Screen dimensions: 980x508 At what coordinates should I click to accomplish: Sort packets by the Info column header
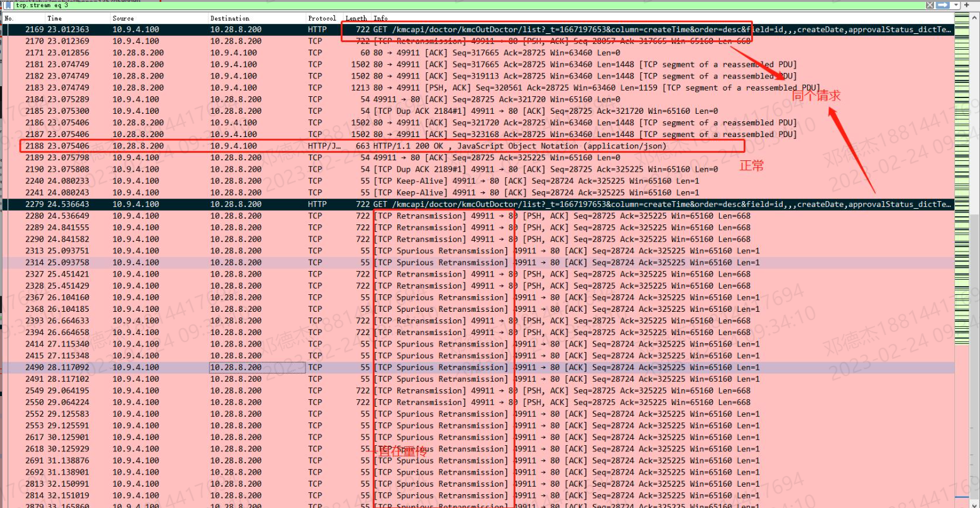click(663, 18)
